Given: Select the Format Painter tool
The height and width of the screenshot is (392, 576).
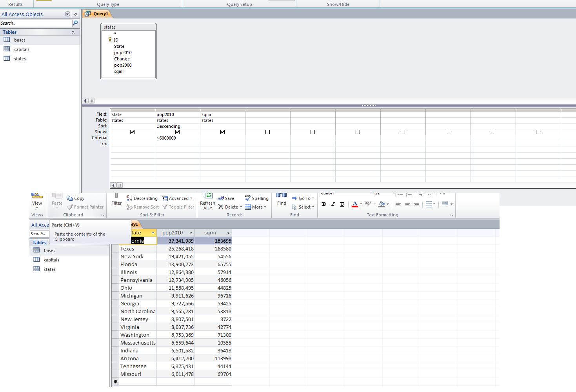Looking at the screenshot, I should coord(85,207).
